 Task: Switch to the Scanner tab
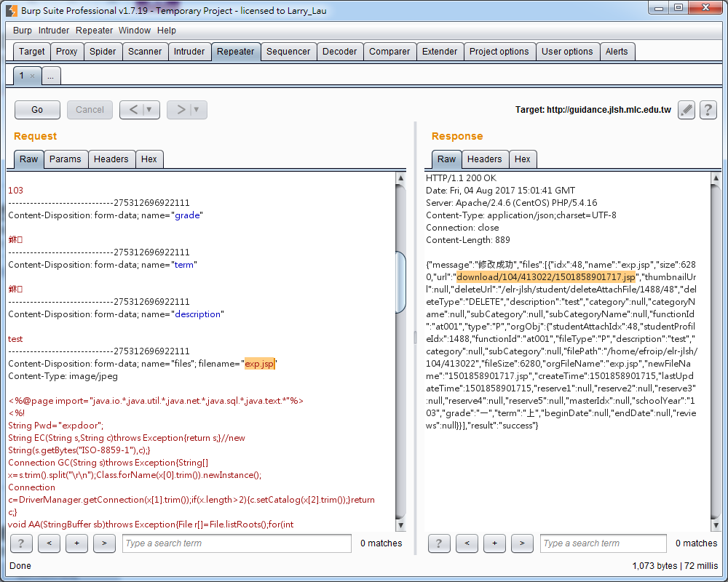pos(145,52)
